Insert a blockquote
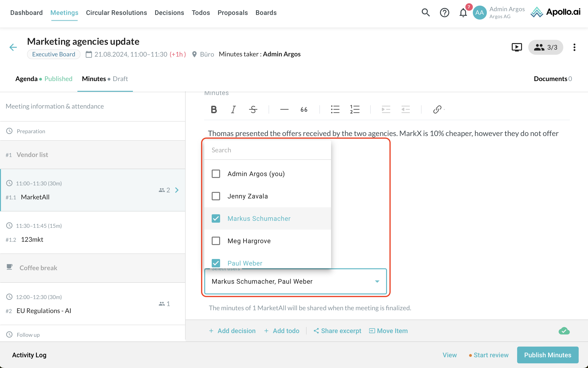The height and width of the screenshot is (368, 588). click(x=304, y=109)
